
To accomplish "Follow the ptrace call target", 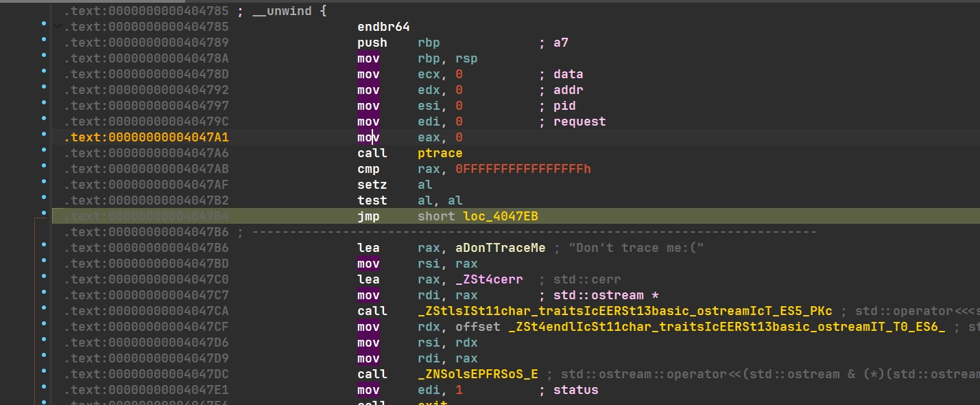I will 440,153.
